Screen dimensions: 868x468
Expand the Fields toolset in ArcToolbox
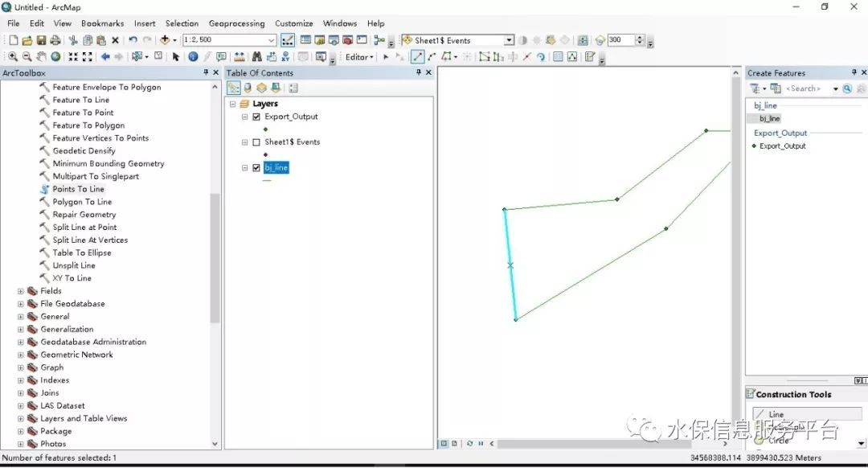[20, 291]
